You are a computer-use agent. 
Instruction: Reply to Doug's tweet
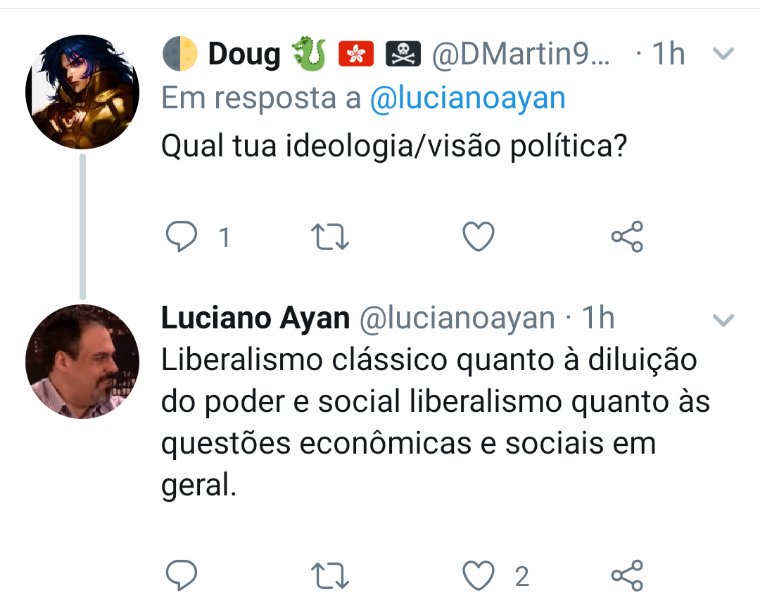(182, 236)
